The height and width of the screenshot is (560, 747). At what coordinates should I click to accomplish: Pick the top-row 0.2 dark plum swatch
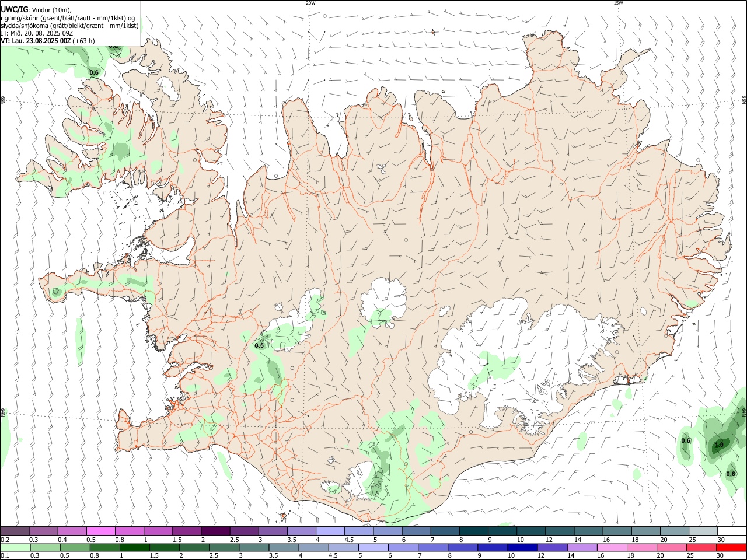pyautogui.click(x=15, y=531)
